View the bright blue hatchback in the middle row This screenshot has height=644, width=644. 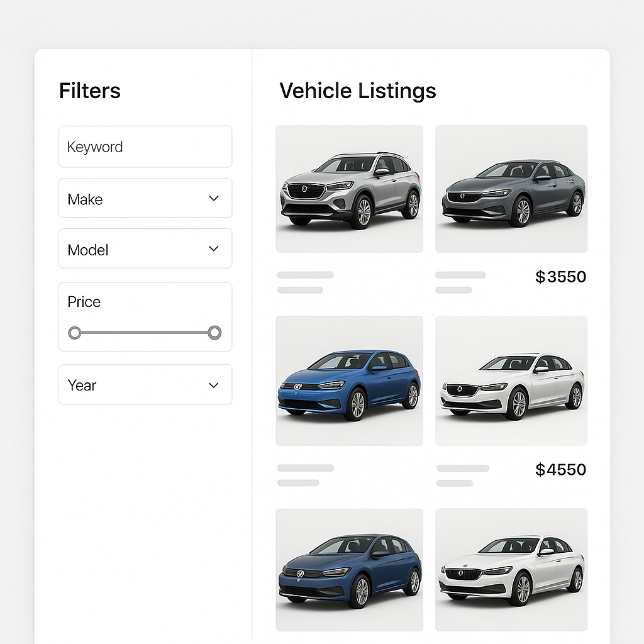tap(349, 380)
